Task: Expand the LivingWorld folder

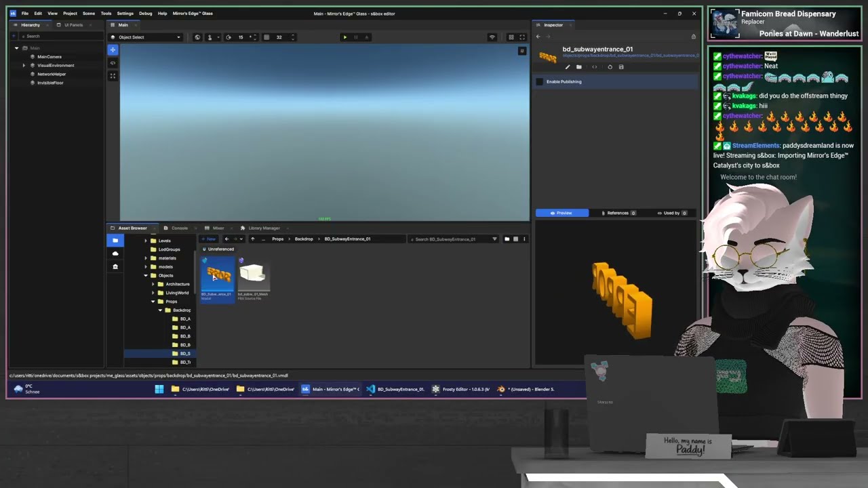Action: coord(153,293)
